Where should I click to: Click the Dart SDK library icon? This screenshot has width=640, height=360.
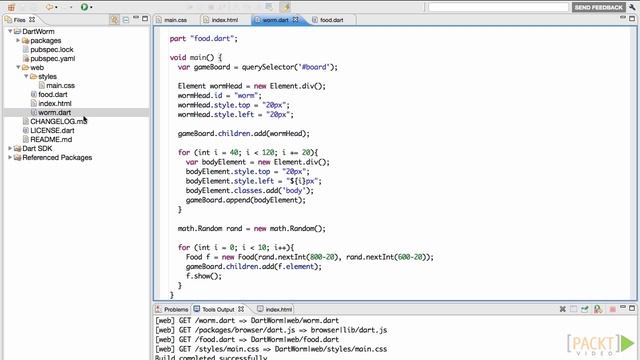pos(17,148)
